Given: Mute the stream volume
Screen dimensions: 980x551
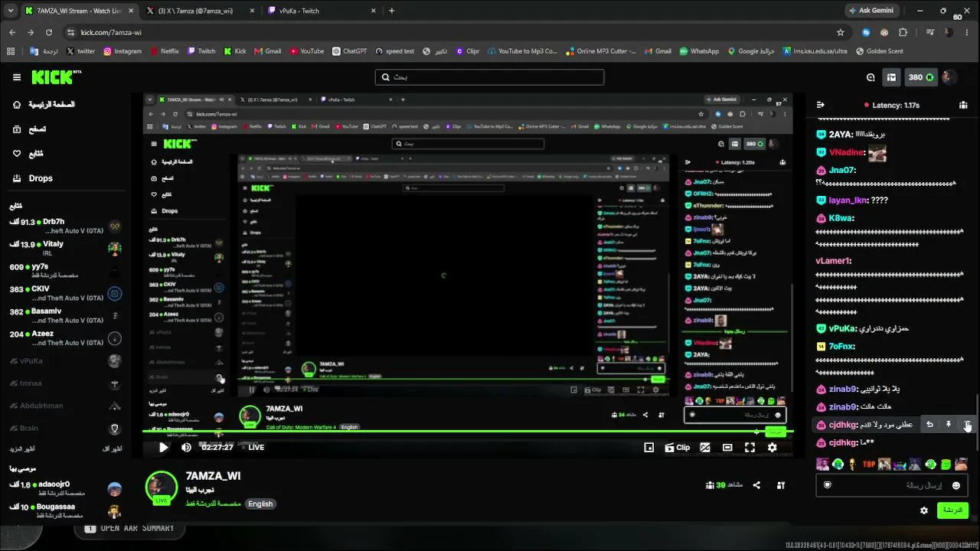Looking at the screenshot, I should pos(186,448).
